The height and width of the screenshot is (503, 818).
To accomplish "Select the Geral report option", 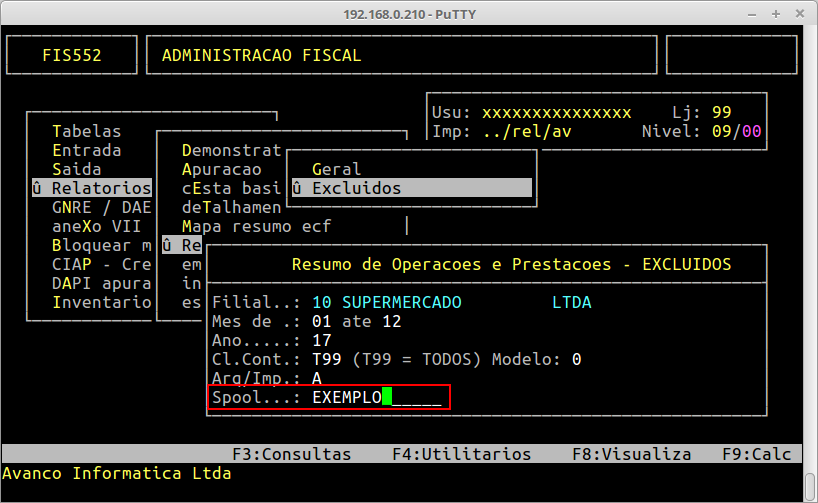I will coord(336,169).
